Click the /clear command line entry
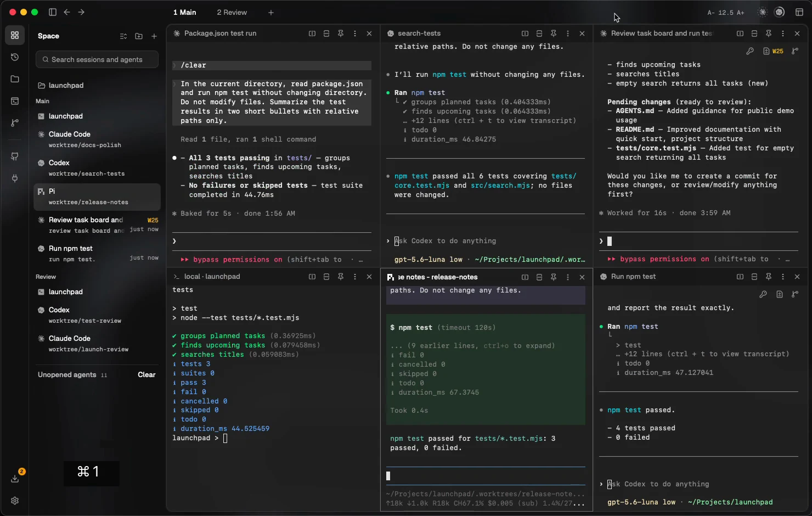The width and height of the screenshot is (812, 516). pos(272,65)
